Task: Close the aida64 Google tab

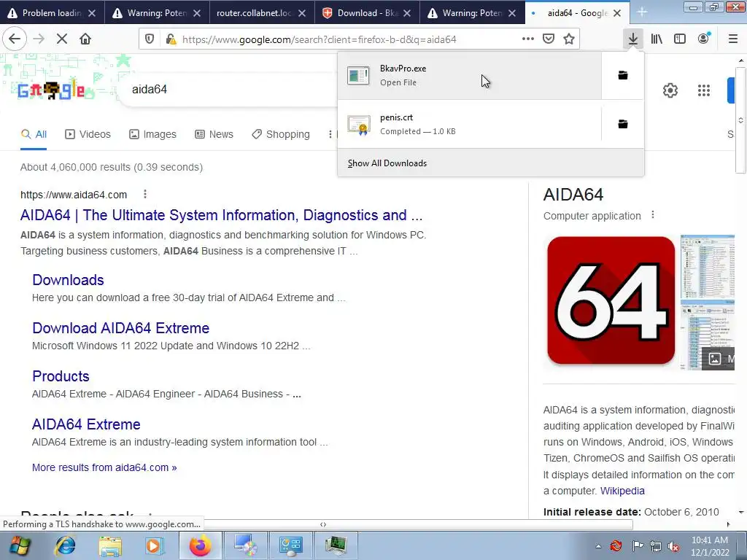Action: point(617,13)
